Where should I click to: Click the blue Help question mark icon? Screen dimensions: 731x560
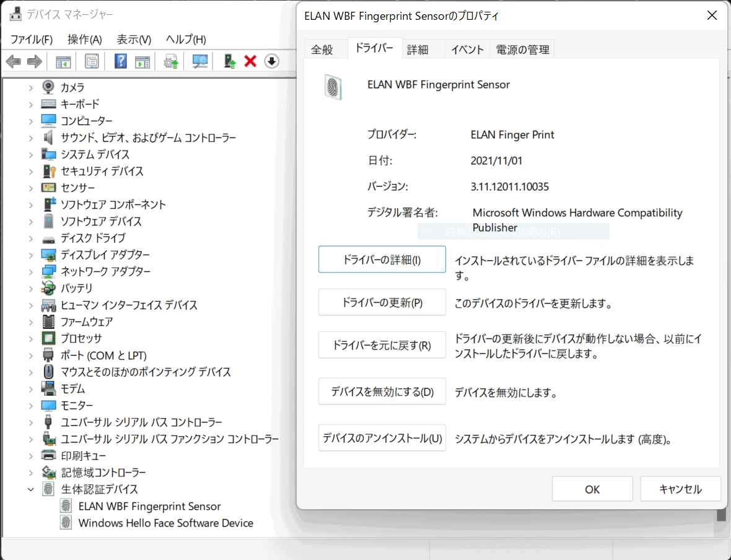coord(120,61)
